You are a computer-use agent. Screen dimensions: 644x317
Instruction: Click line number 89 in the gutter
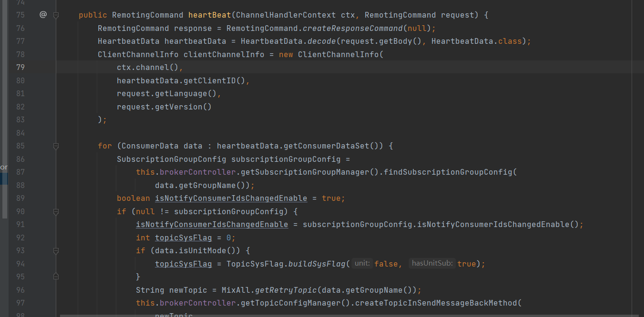click(x=20, y=198)
